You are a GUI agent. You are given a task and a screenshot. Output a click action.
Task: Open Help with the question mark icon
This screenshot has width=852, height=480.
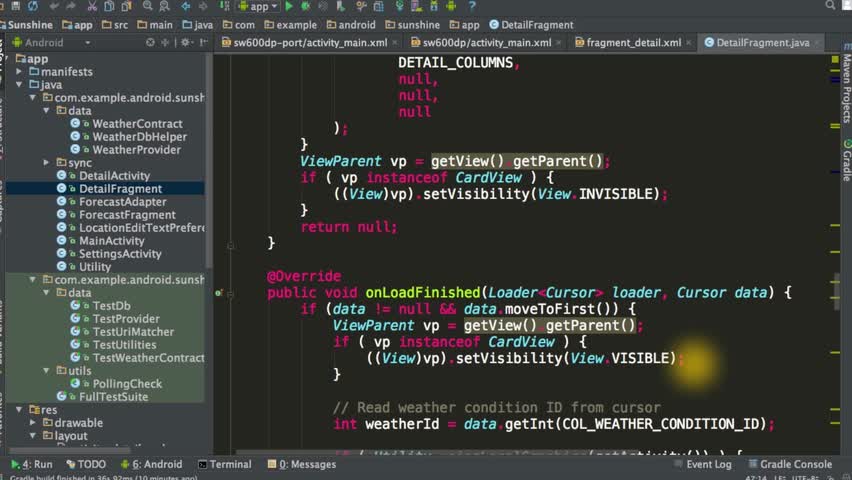tap(472, 6)
